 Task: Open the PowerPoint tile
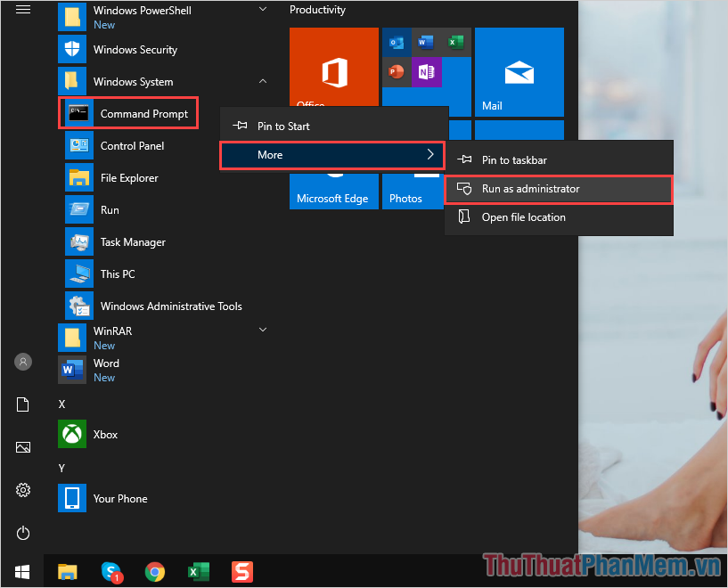tap(396, 71)
